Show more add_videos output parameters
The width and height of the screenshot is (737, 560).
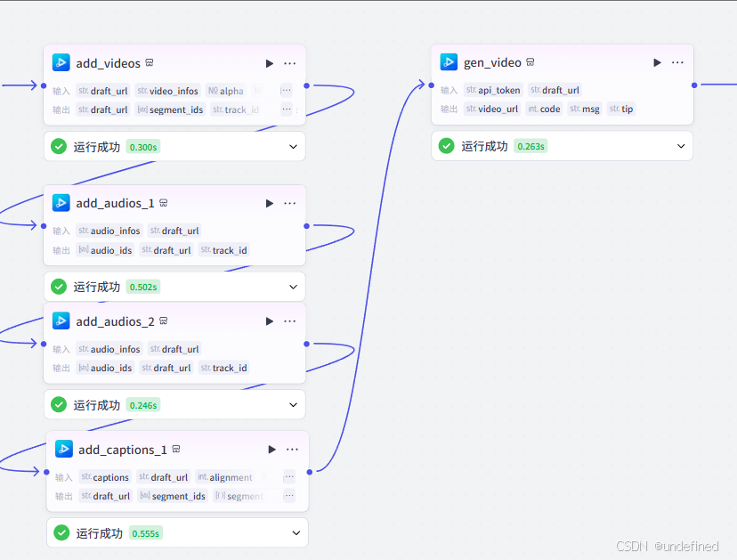coord(287,110)
